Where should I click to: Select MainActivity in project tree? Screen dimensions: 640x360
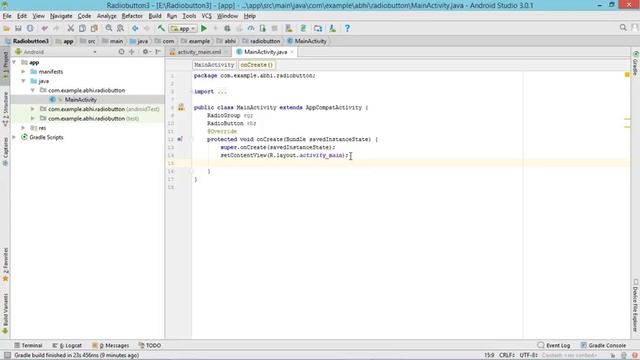[x=80, y=100]
